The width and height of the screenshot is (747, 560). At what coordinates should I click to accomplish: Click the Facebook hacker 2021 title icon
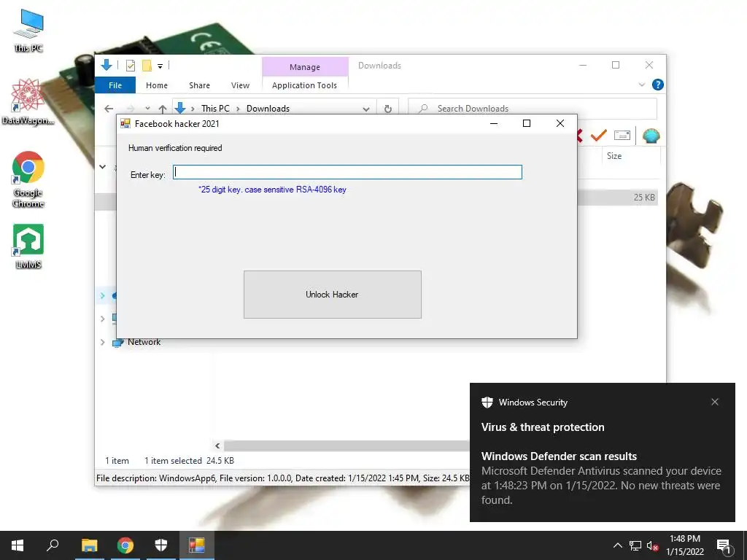click(x=125, y=124)
